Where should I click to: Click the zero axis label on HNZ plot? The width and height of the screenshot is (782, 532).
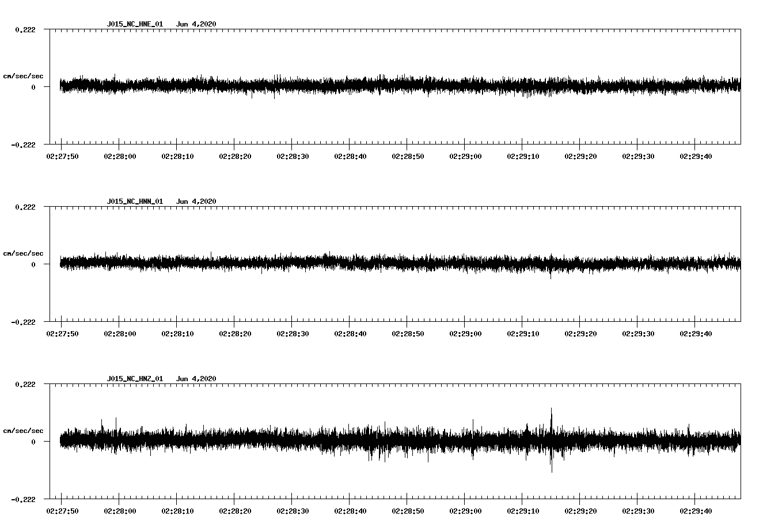pos(33,442)
